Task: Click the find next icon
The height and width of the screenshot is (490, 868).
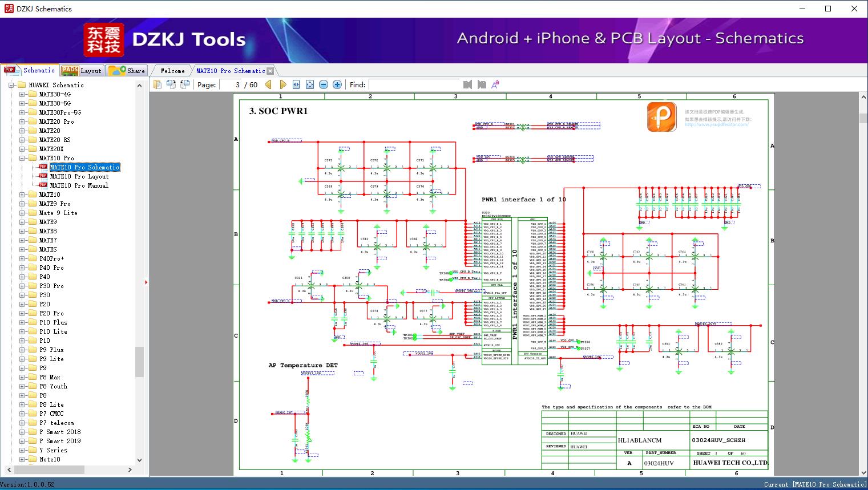Action: [482, 84]
